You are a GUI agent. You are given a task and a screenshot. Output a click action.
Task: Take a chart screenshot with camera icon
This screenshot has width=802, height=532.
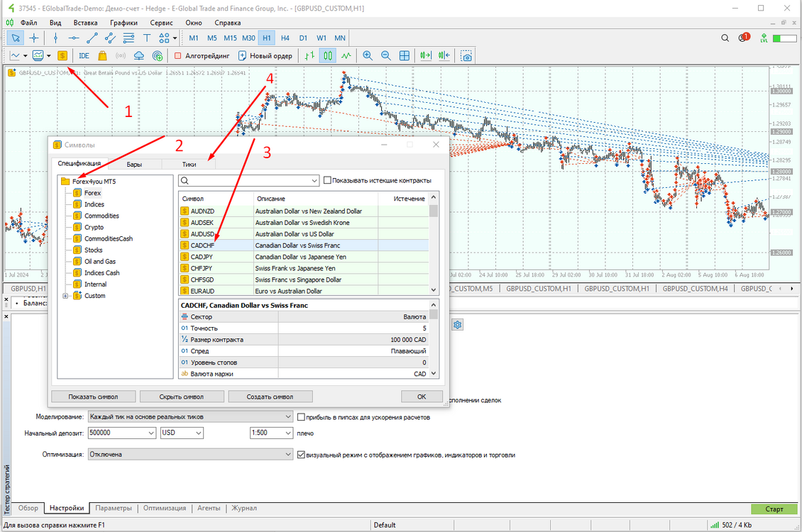click(466, 56)
